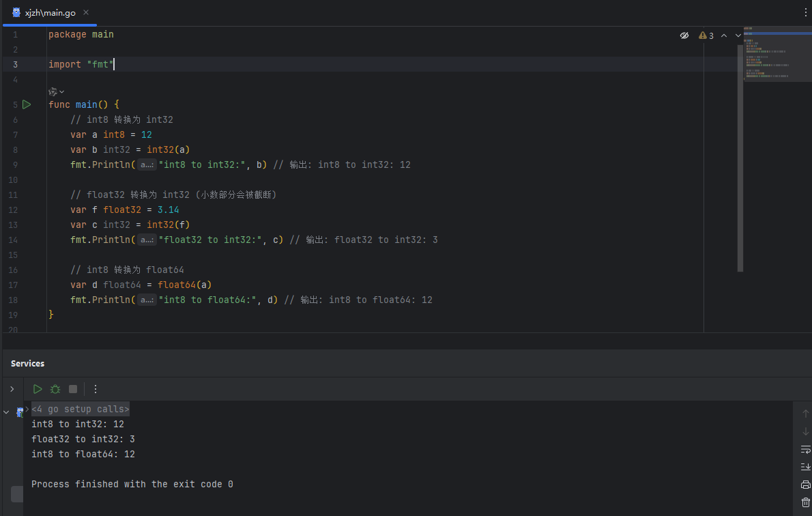
Task: Clear console output with trash icon
Action: 805,502
